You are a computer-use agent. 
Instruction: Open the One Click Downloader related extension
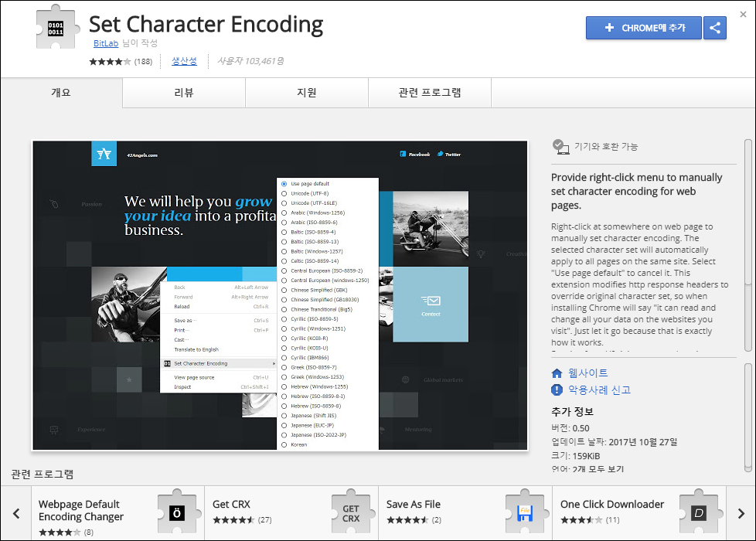click(x=639, y=513)
